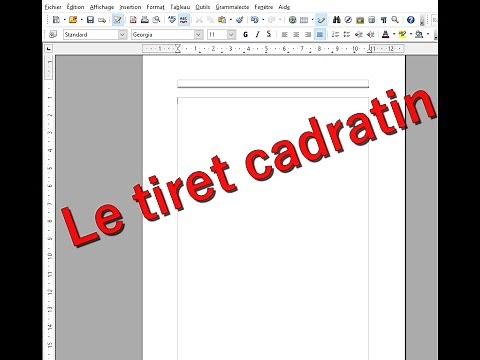Open the paste options dropdown arrow
The height and width of the screenshot is (360, 480).
[x=230, y=20]
